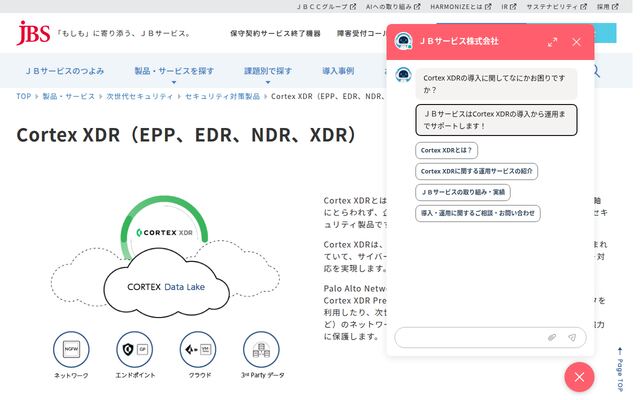This screenshot has width=640, height=400.
Task: Close the chat panel via header X
Action: tap(576, 42)
